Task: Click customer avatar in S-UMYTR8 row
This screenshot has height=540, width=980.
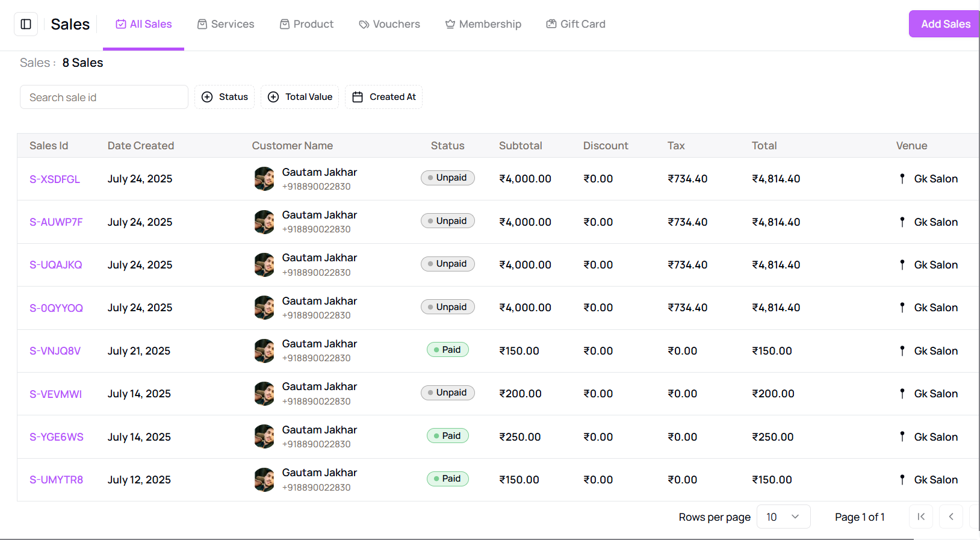Action: (264, 480)
